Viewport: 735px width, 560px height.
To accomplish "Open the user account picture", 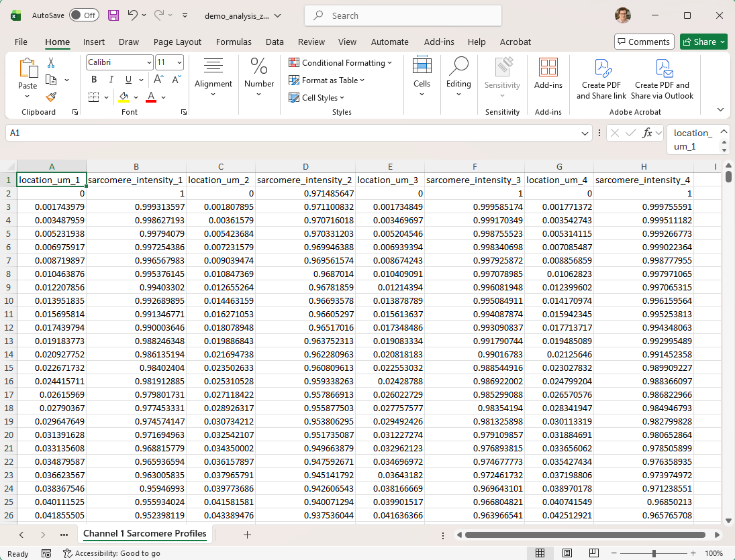I will pos(622,15).
